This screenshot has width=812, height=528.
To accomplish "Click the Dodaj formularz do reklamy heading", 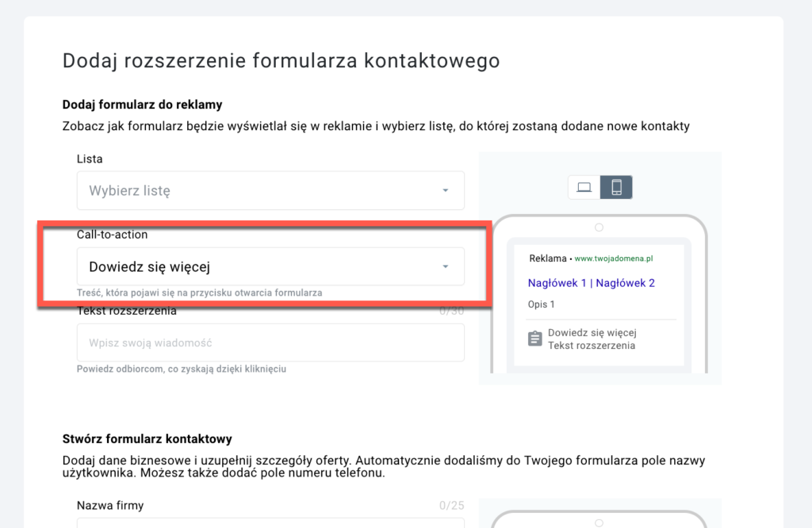I will click(143, 105).
